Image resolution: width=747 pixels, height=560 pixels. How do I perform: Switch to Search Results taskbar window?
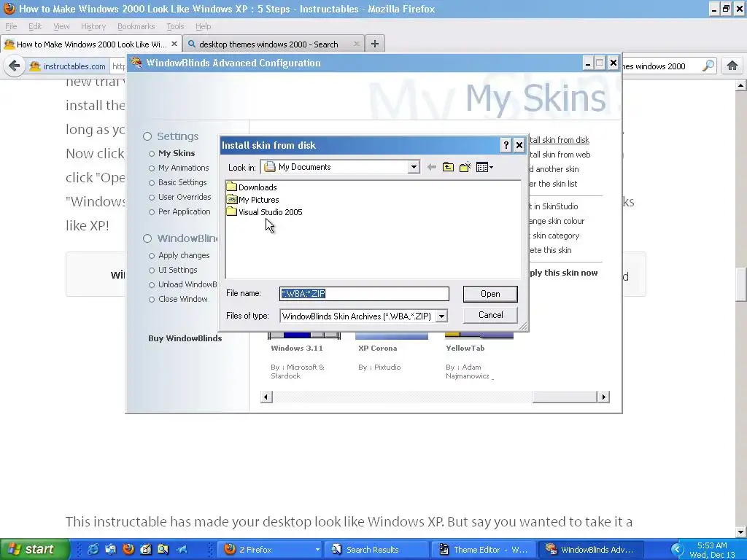tap(377, 550)
